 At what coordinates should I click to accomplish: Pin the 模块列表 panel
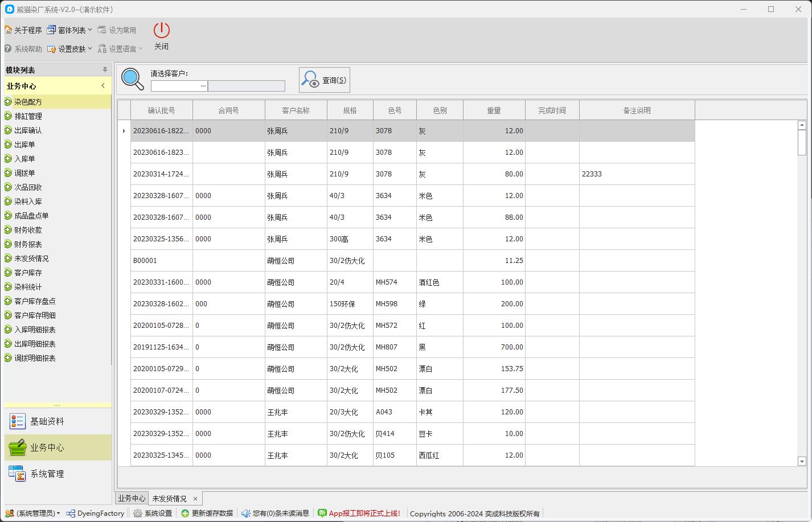(105, 70)
